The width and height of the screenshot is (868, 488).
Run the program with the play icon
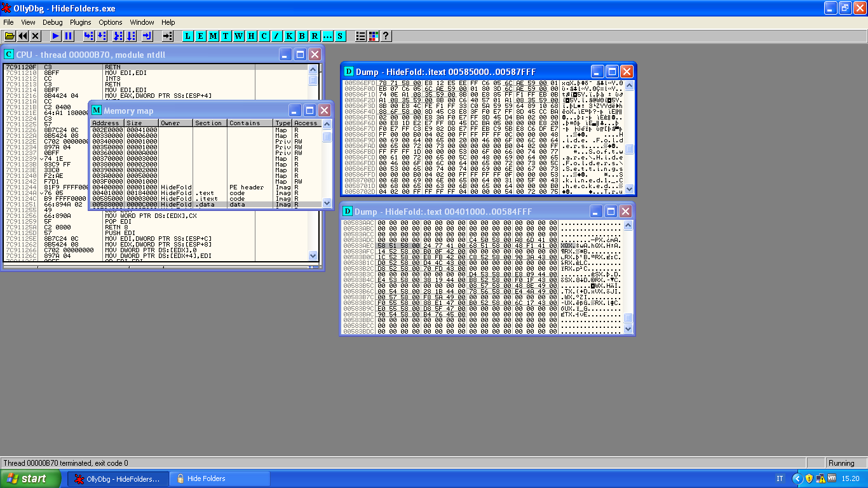coord(56,36)
